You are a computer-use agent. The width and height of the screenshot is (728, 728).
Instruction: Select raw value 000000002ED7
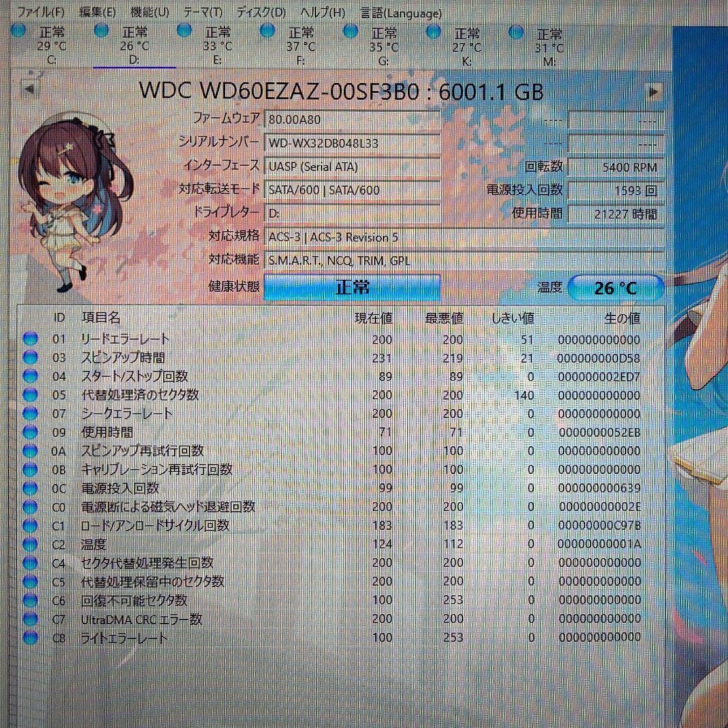click(x=599, y=377)
